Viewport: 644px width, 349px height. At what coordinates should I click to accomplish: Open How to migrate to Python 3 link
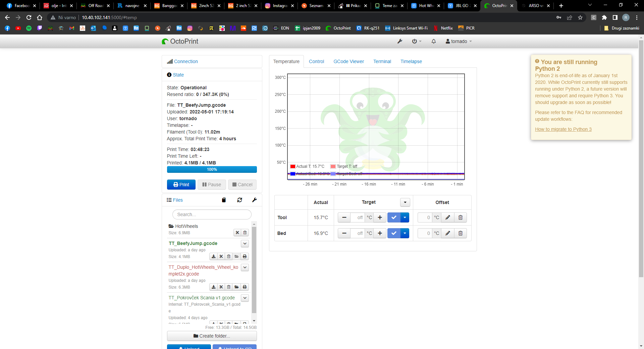pos(563,129)
